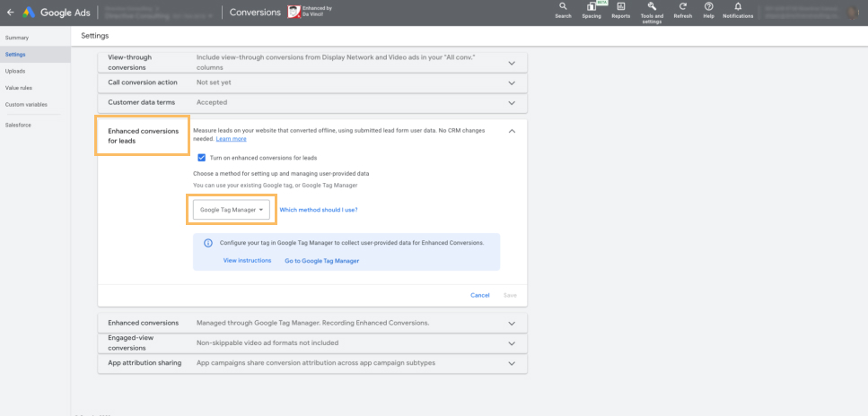Screen dimensions: 868x416
Task: Click the Learn more link
Action: [232, 139]
